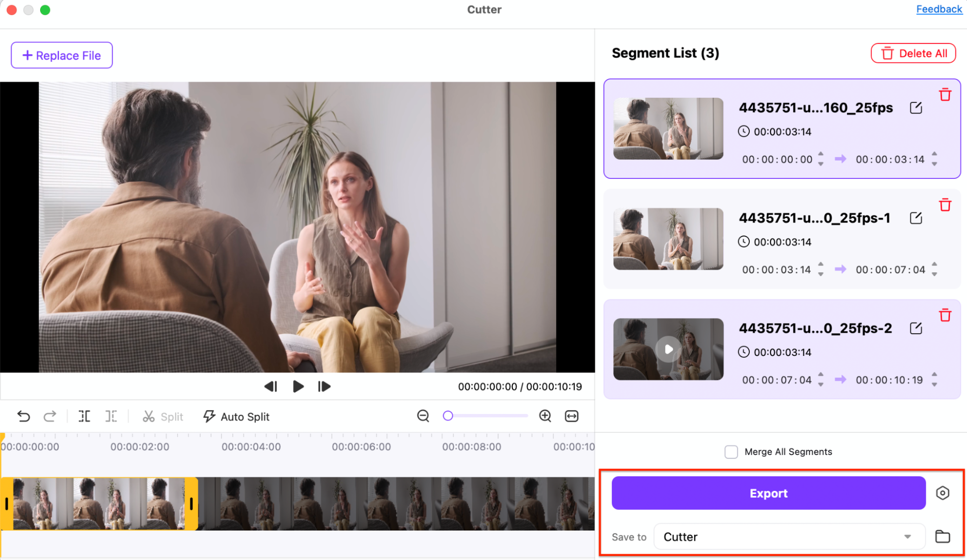Screen dimensions: 967x560
Task: Select the third segment thumbnail
Action: [668, 349]
